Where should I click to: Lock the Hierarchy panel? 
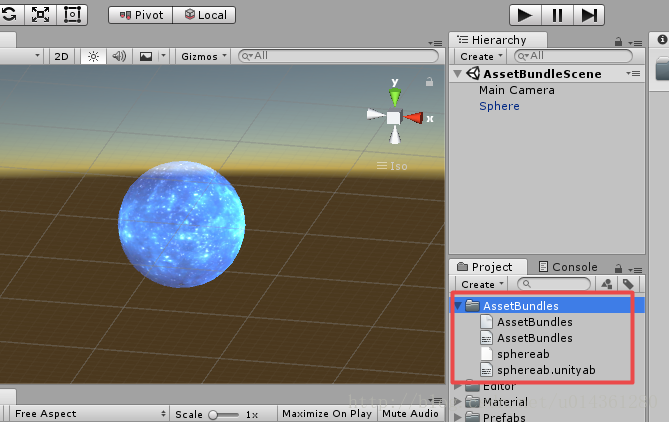618,42
